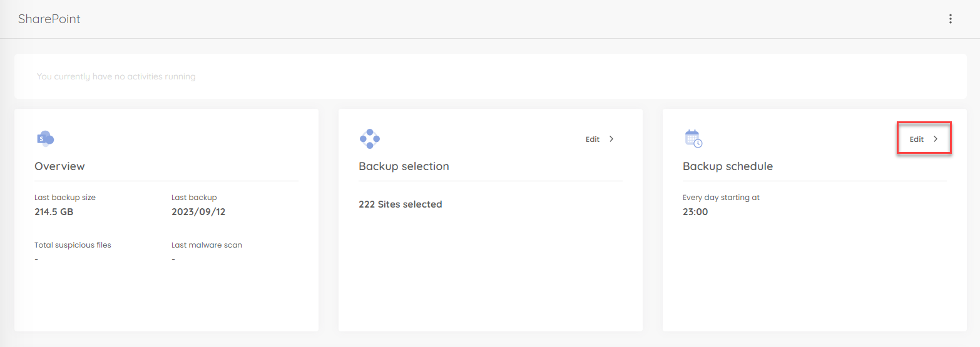Click the 23:00 schedule time value
This screenshot has height=347, width=980.
tap(695, 212)
